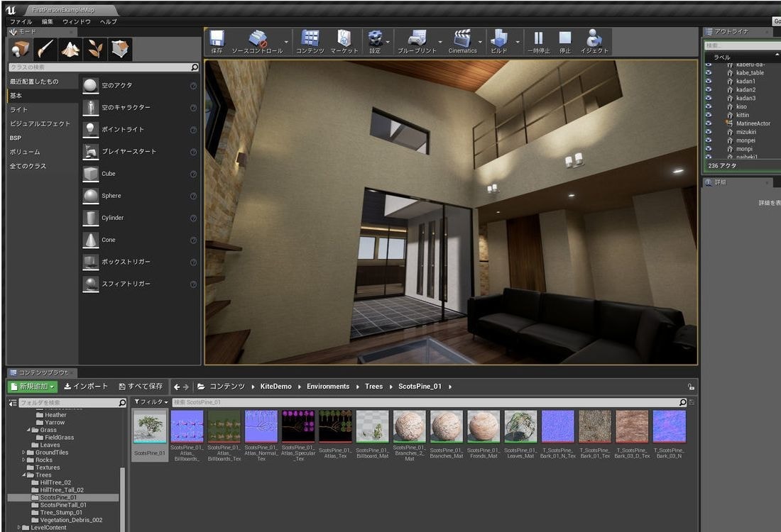Open the Add New (新規追加) dropdown

coord(33,387)
